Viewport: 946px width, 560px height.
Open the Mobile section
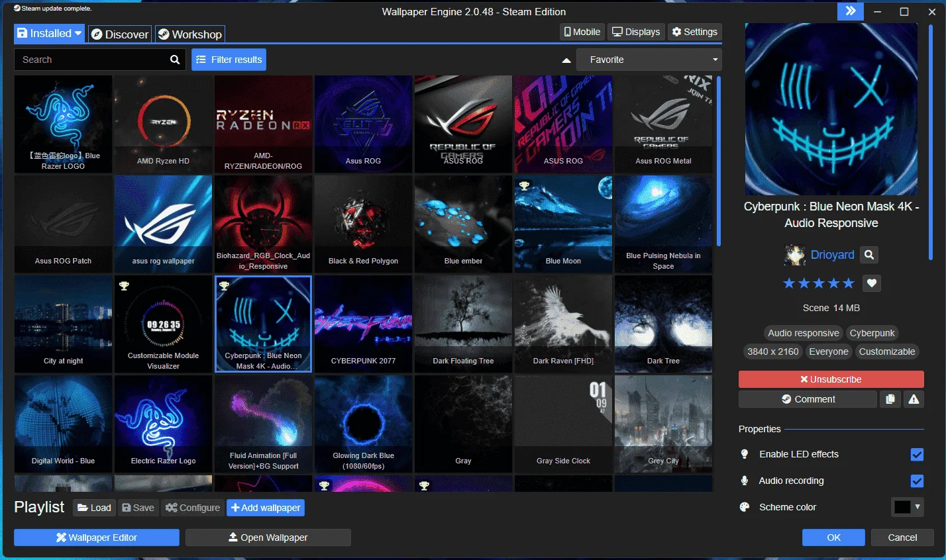[x=582, y=32]
